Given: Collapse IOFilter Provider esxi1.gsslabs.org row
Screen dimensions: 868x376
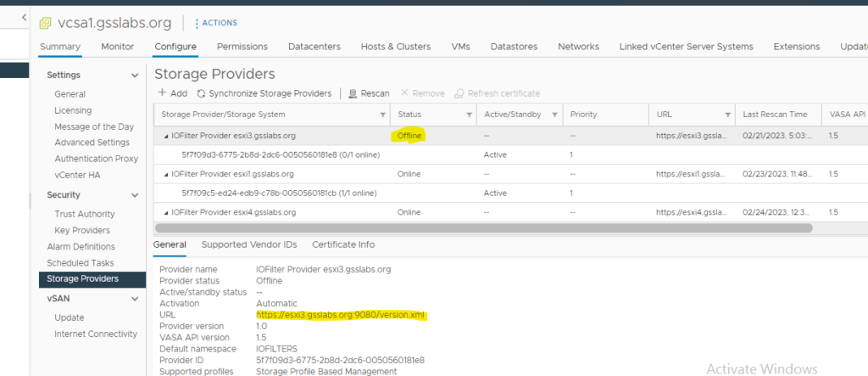Looking at the screenshot, I should [167, 175].
